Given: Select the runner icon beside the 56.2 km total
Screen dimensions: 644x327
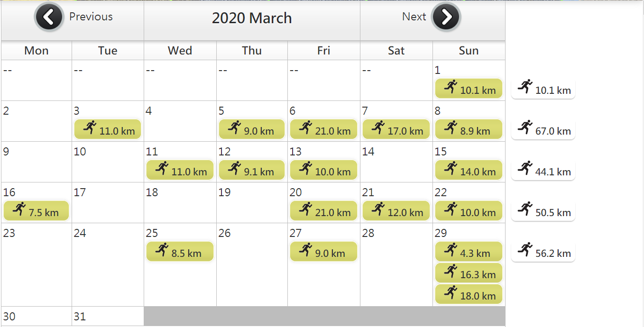Looking at the screenshot, I should [525, 249].
